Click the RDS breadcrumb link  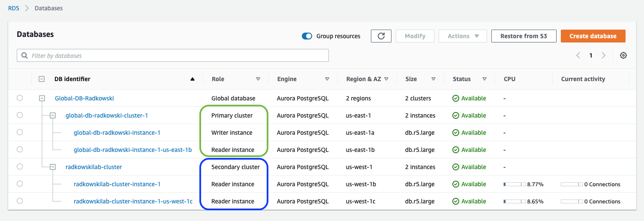tap(14, 8)
